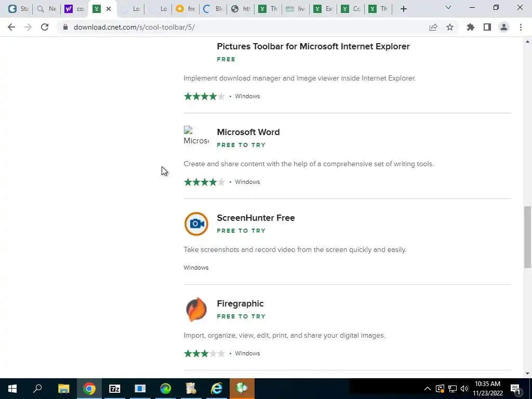Click the Pictures Toolbar star rating
The image size is (532, 399).
[204, 96]
